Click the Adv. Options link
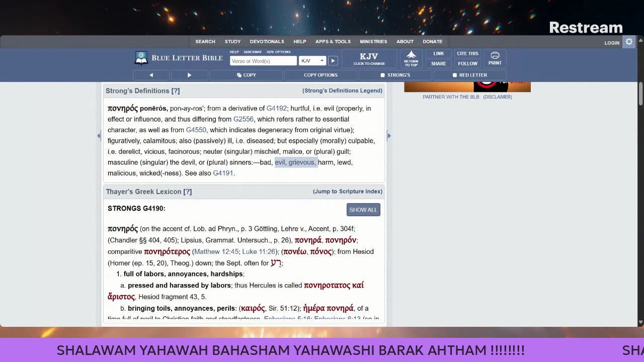The width and height of the screenshot is (644, 362). pos(278,52)
